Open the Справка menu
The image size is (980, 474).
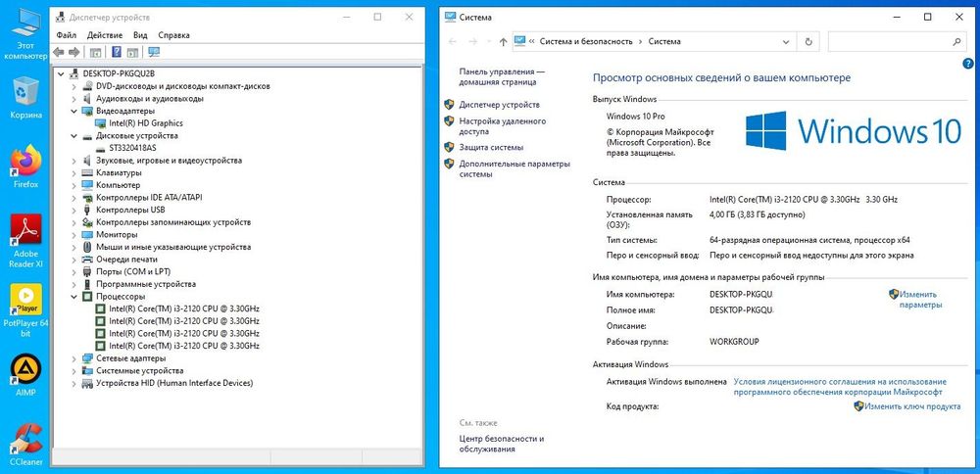coord(173,35)
